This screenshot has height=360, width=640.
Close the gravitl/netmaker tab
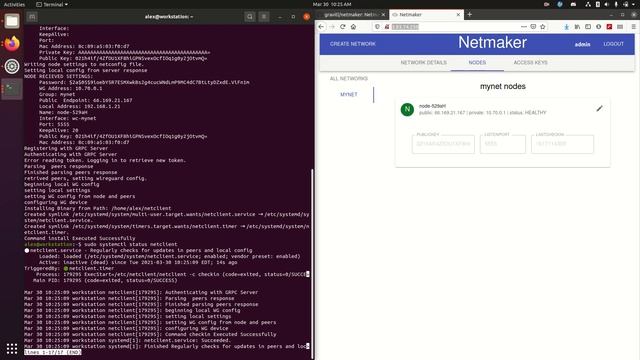click(383, 15)
